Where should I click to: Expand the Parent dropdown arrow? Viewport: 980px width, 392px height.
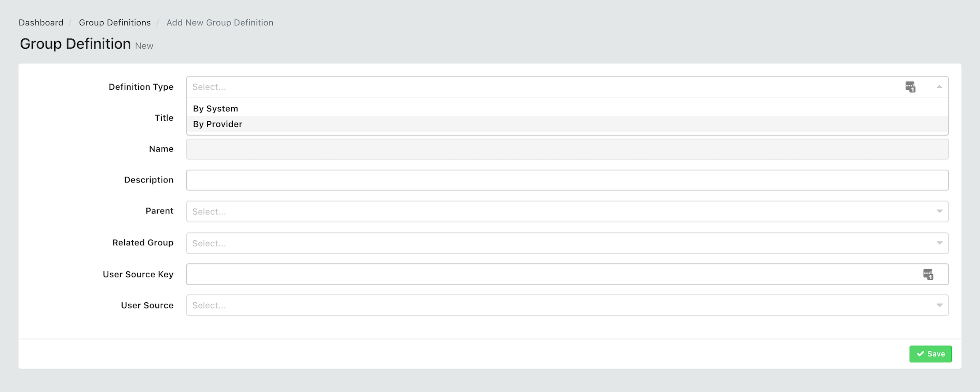[x=939, y=211]
